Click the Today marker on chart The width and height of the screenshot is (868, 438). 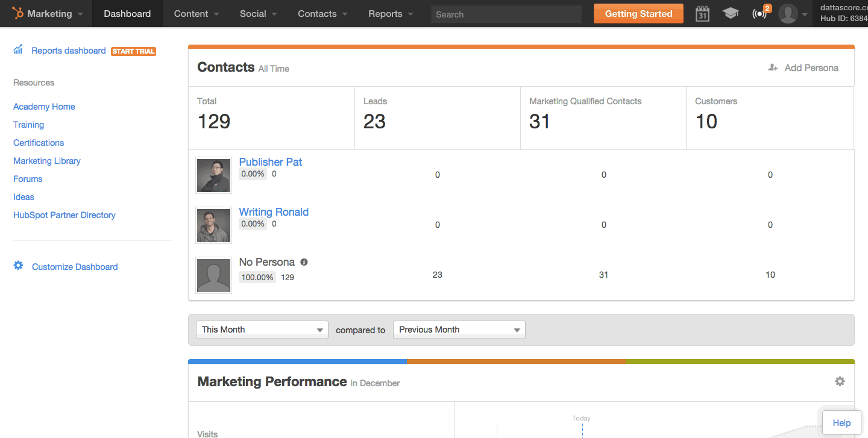pyautogui.click(x=581, y=418)
